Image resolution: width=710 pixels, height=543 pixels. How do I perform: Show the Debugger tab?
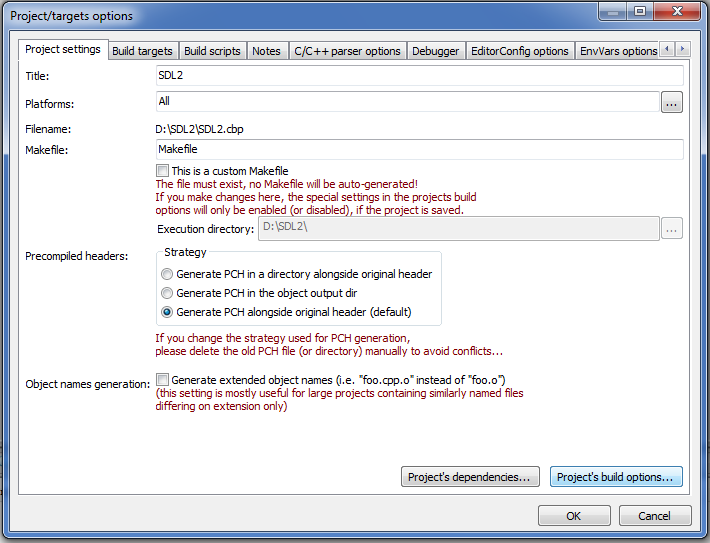(436, 51)
